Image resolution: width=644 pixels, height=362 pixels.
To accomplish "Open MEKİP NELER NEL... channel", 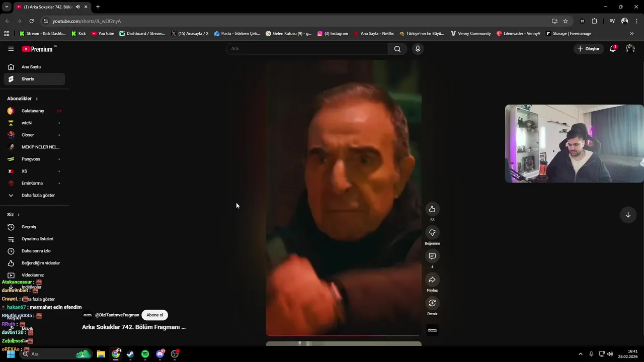I will [x=34, y=147].
